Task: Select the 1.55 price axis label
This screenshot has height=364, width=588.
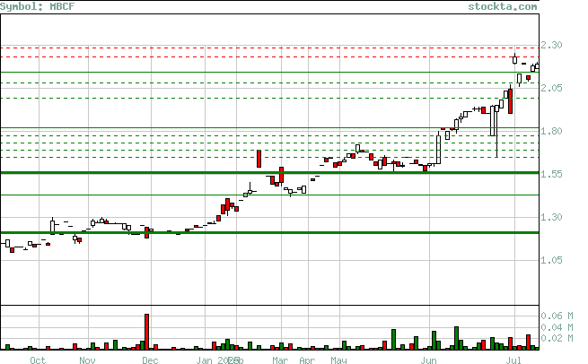Action: click(551, 174)
